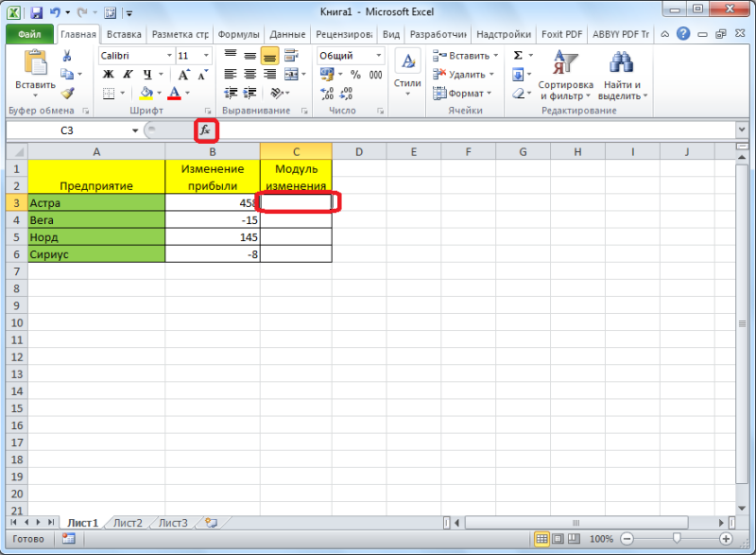756x555 pixels.
Task: Click the top vertical align icon
Action: (x=230, y=56)
